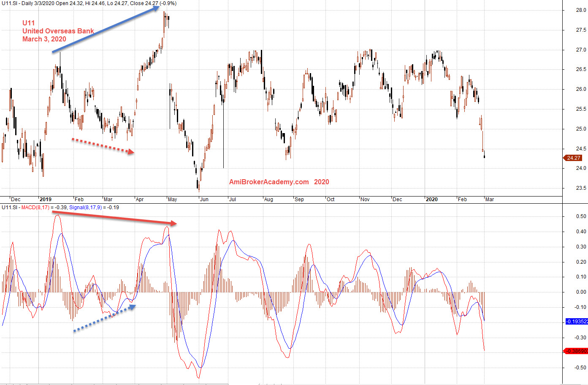The width and height of the screenshot is (588, 385).
Task: Select the 0.50 MACD axis label
Action: 581,216
